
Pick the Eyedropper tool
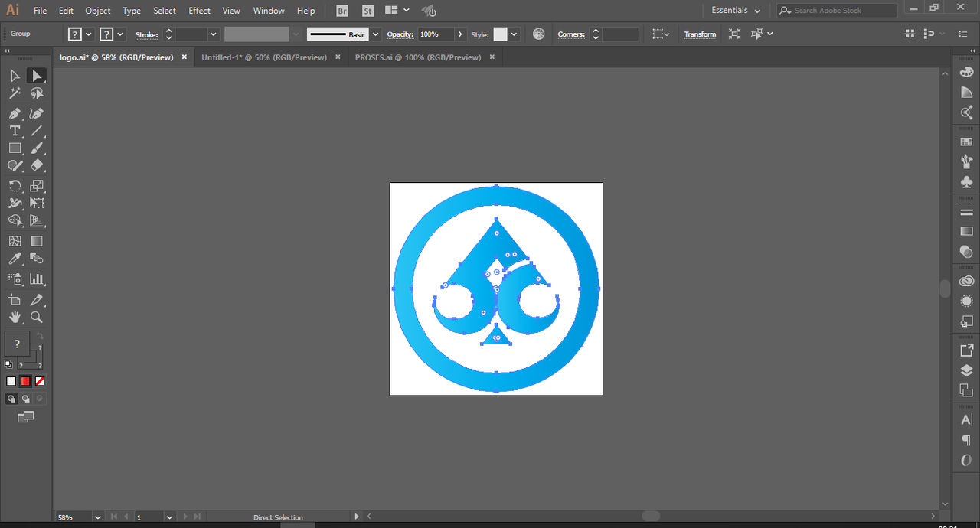[15, 259]
